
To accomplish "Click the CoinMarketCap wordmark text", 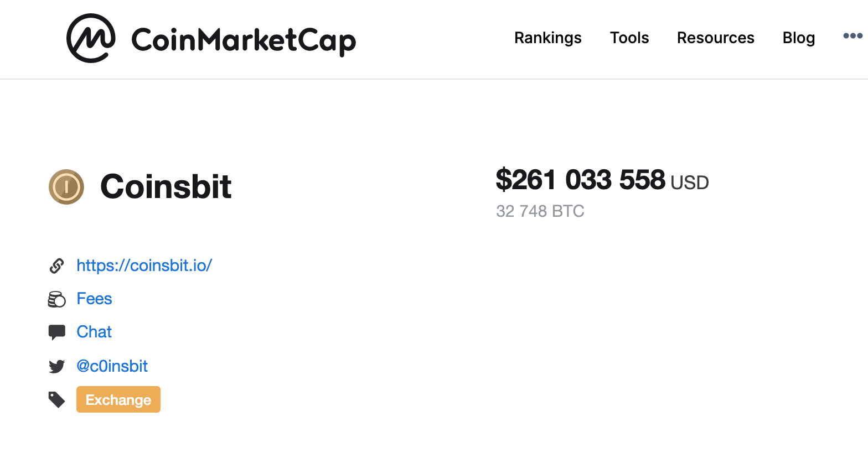I will click(x=244, y=40).
